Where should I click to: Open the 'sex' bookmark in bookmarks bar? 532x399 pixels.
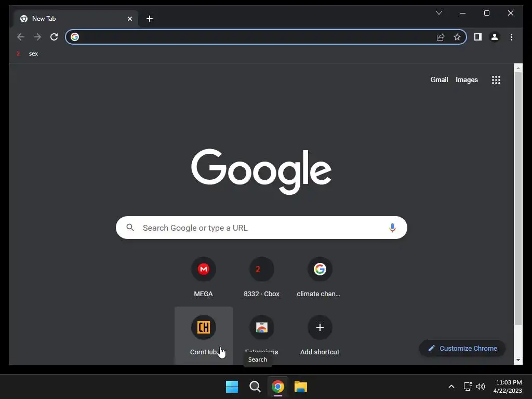click(x=27, y=54)
